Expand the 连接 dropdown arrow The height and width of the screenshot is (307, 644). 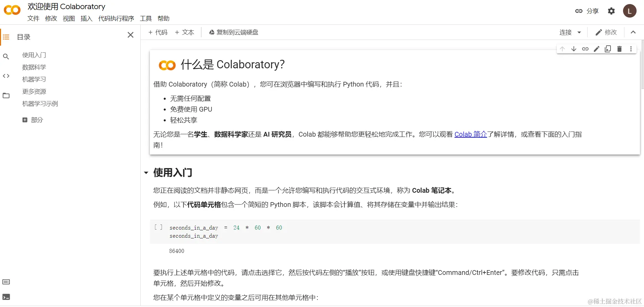pyautogui.click(x=580, y=32)
